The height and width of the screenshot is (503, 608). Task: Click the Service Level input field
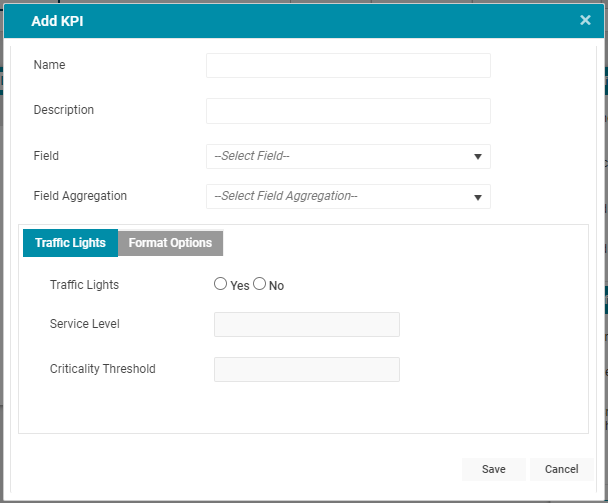point(307,325)
